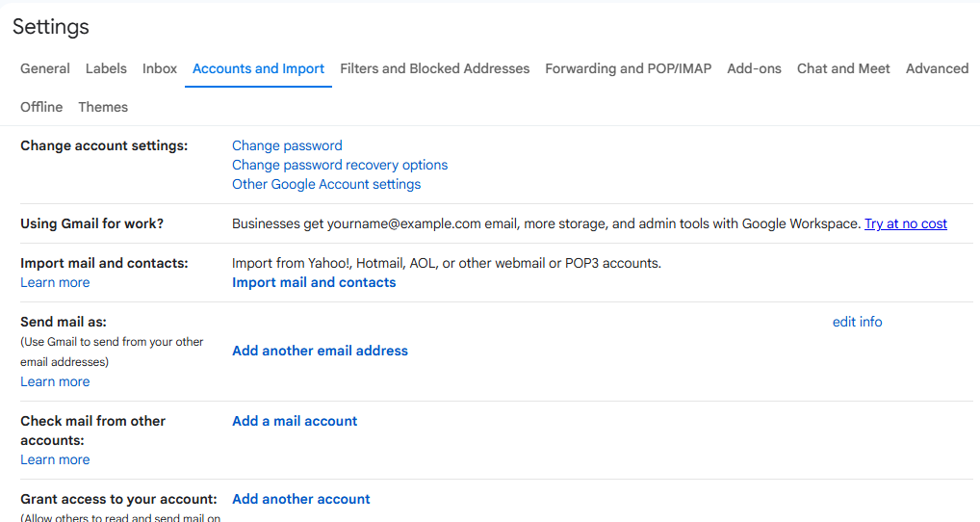Click Add another account link

301,499
